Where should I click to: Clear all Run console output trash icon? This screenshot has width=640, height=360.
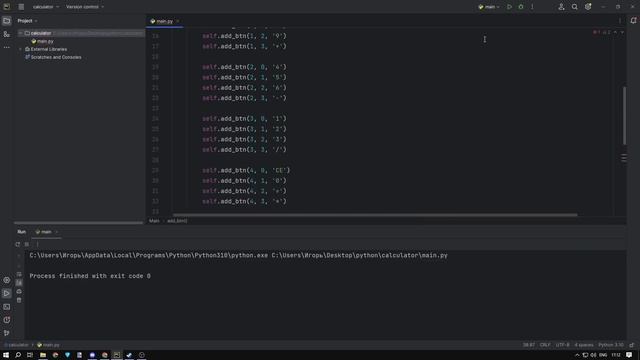(19, 300)
